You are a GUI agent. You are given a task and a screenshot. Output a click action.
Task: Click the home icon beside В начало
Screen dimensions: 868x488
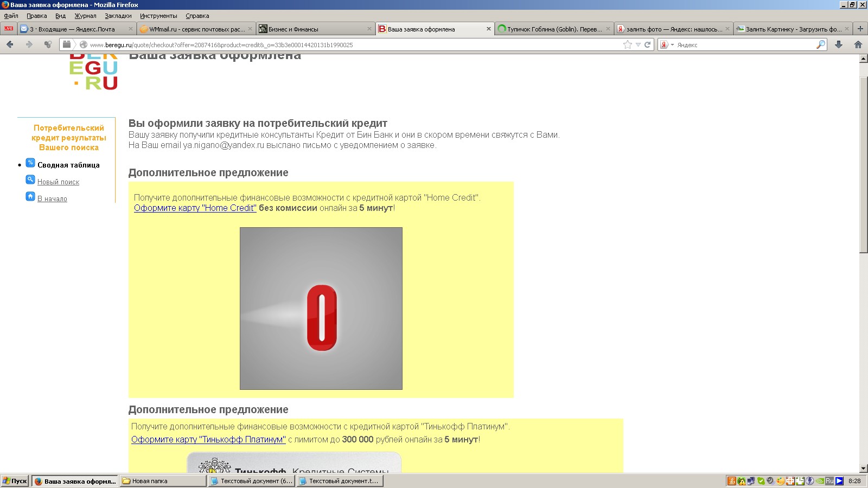[x=30, y=196]
